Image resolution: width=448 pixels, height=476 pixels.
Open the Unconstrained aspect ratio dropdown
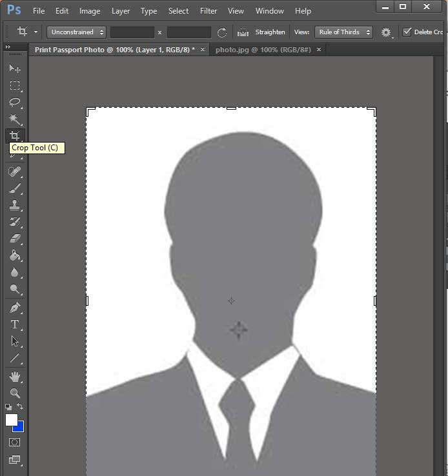click(x=76, y=32)
